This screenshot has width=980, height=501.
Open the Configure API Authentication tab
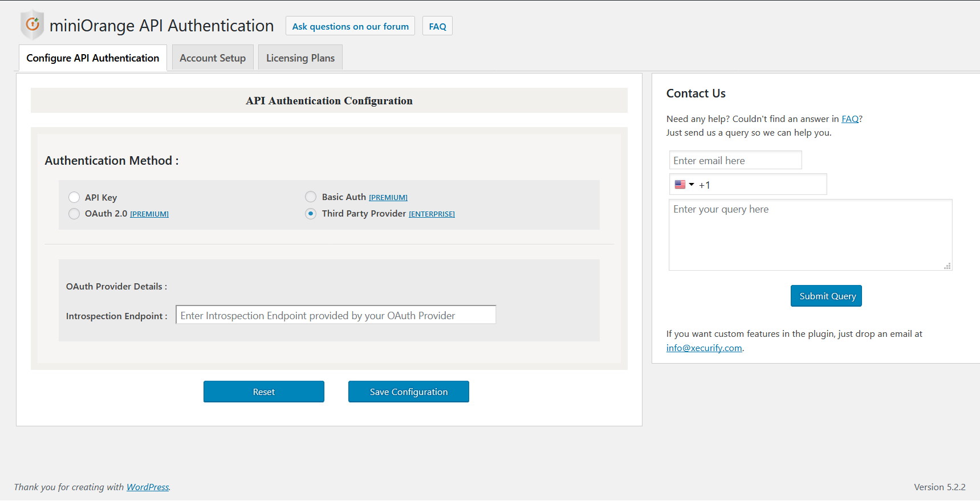coord(93,58)
